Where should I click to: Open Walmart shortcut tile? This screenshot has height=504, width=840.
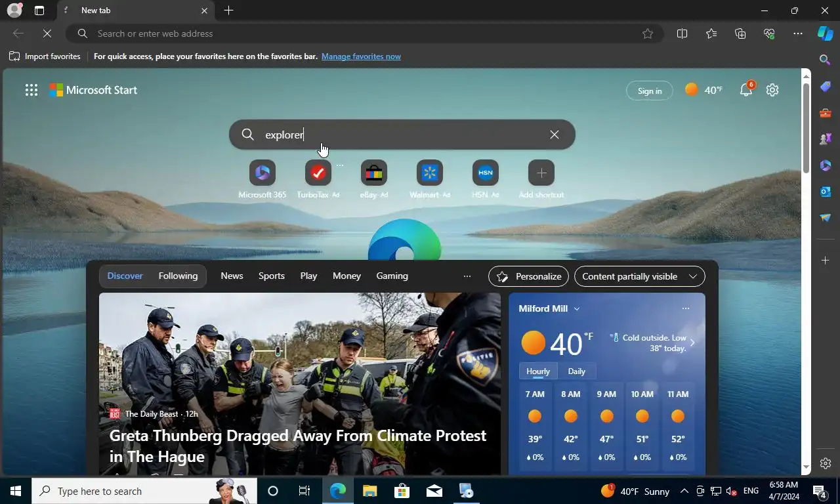pos(430,179)
